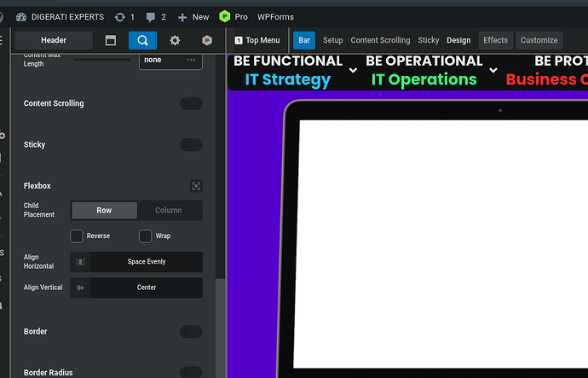The width and height of the screenshot is (588, 378).
Task: Choose Row child placement
Action: [104, 211]
